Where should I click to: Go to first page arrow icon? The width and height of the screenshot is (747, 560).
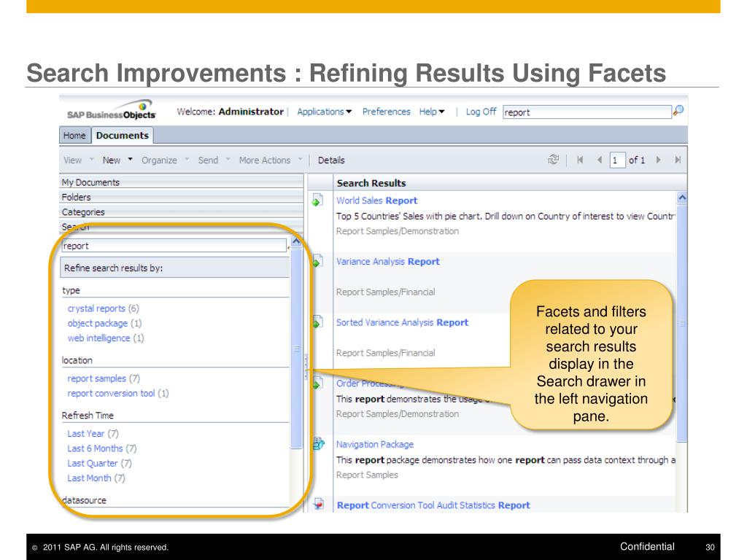coord(580,160)
